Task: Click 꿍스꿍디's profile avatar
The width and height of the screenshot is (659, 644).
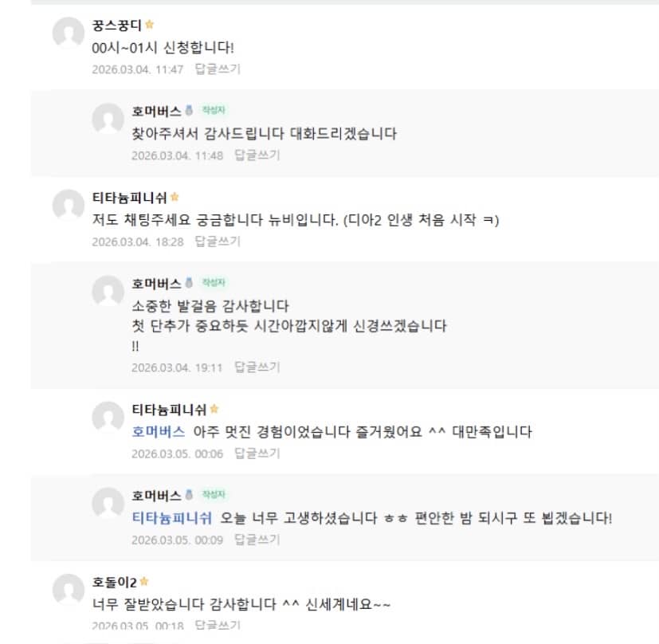Action: click(x=68, y=33)
